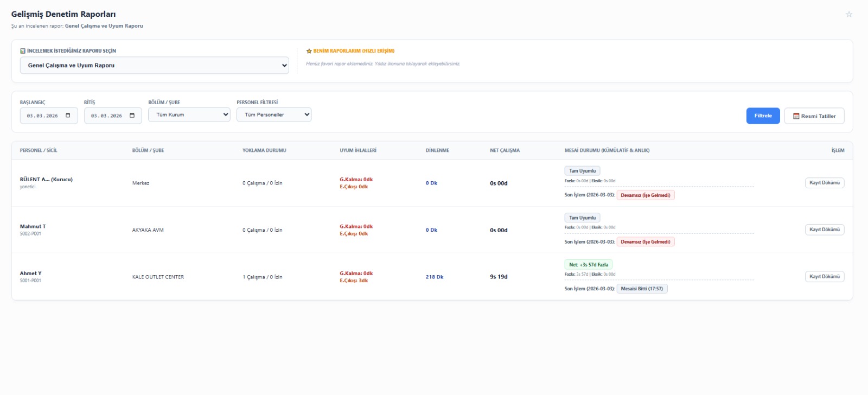The image size is (868, 395).
Task: Click the Mesaisi Bitti (17:57) status badge
Action: [642, 289]
